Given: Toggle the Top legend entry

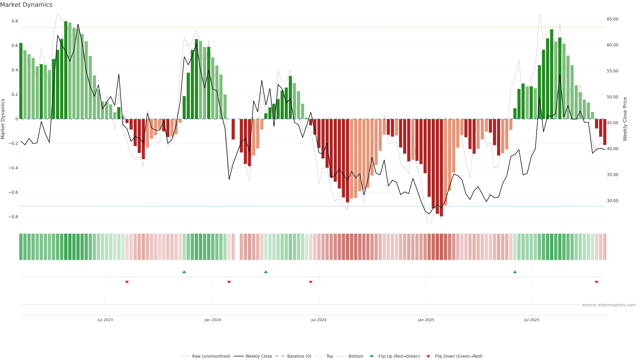Looking at the screenshot, I should coord(330,356).
